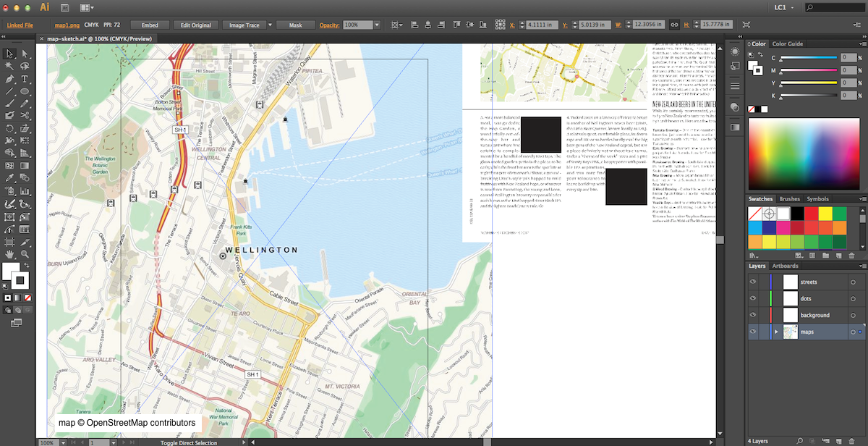This screenshot has height=446, width=868.
Task: Enable Draw Behind mode in the toolbox
Action: [x=19, y=309]
